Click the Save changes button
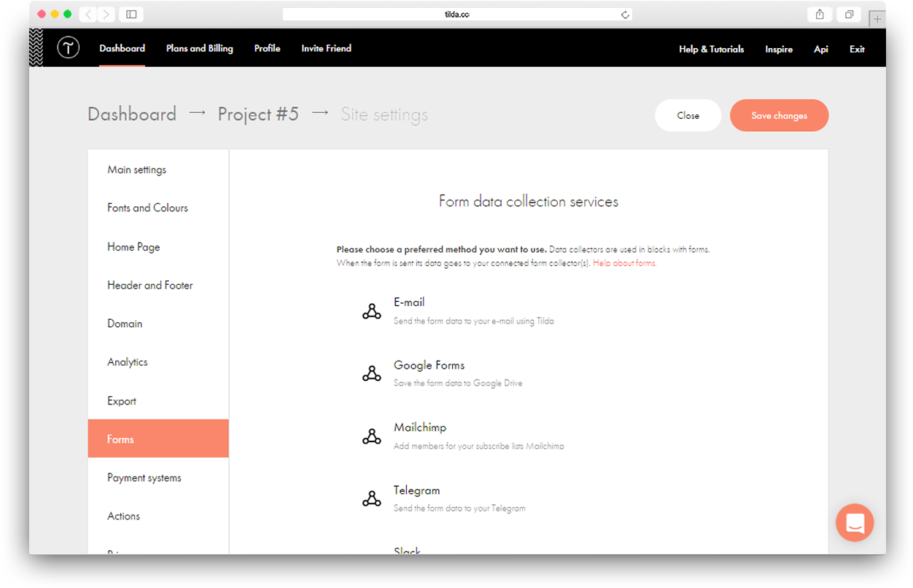The height and width of the screenshot is (588, 913). pos(779,115)
